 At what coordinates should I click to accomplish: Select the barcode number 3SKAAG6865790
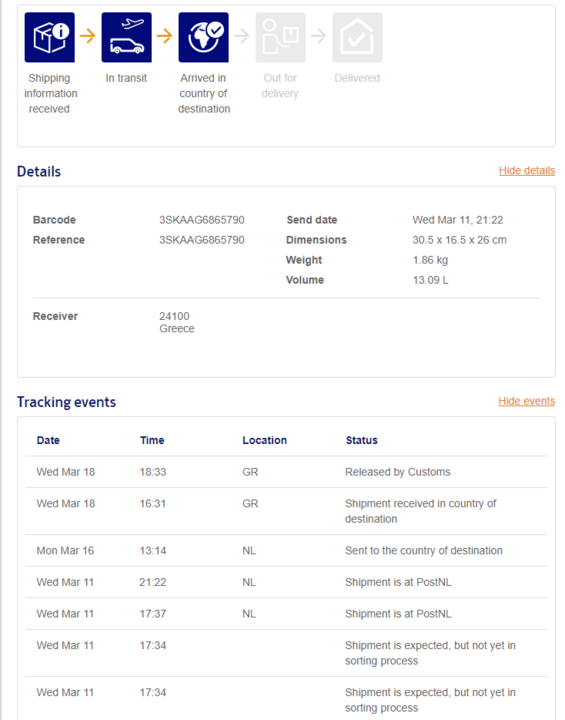pos(202,220)
